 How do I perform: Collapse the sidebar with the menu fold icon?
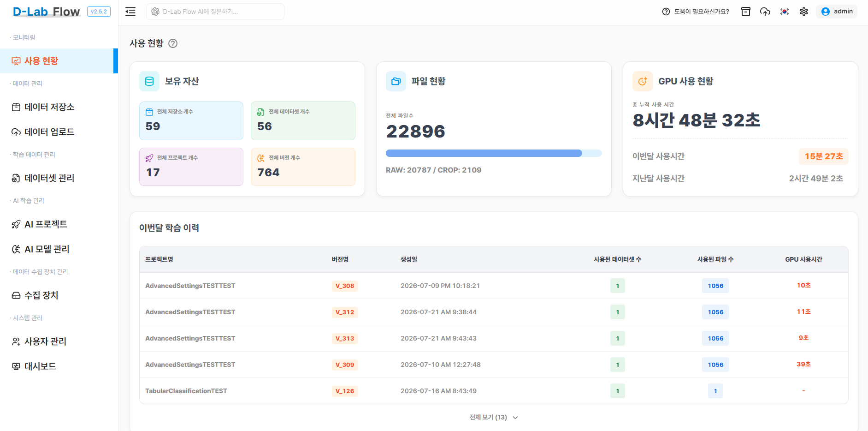point(130,12)
